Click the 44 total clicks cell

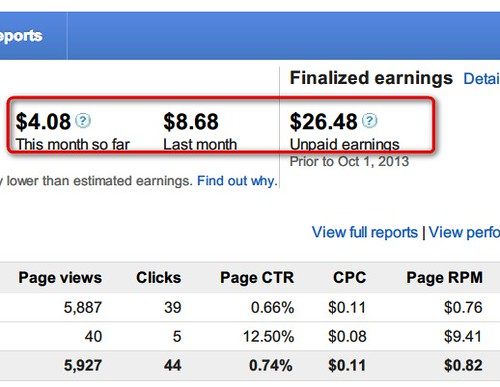pyautogui.click(x=173, y=365)
